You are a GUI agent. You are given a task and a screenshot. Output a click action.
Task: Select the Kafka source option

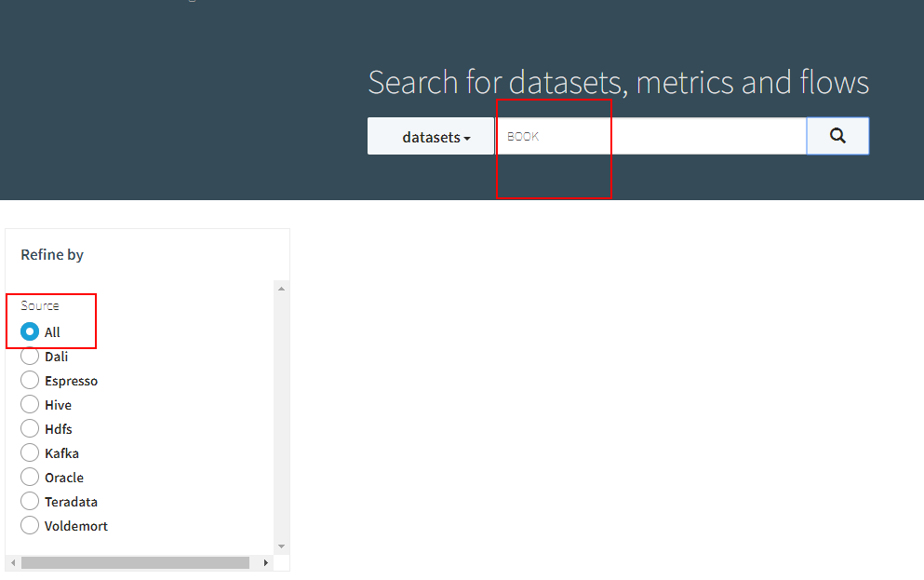29,452
